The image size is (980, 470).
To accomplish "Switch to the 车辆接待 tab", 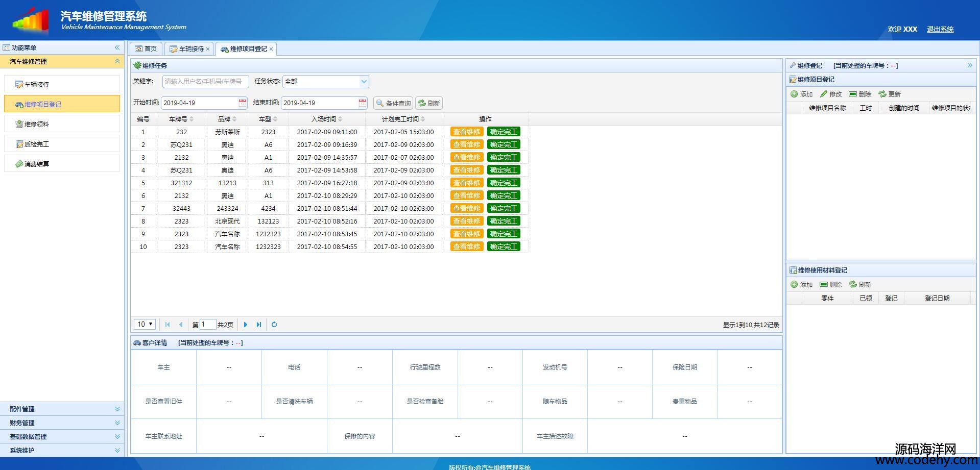I will pyautogui.click(x=187, y=49).
